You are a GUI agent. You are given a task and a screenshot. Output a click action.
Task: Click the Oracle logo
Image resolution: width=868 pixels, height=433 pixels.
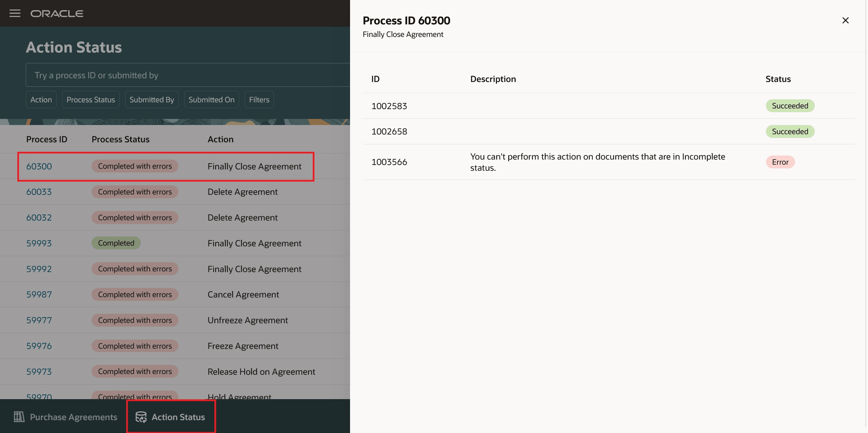coord(57,14)
